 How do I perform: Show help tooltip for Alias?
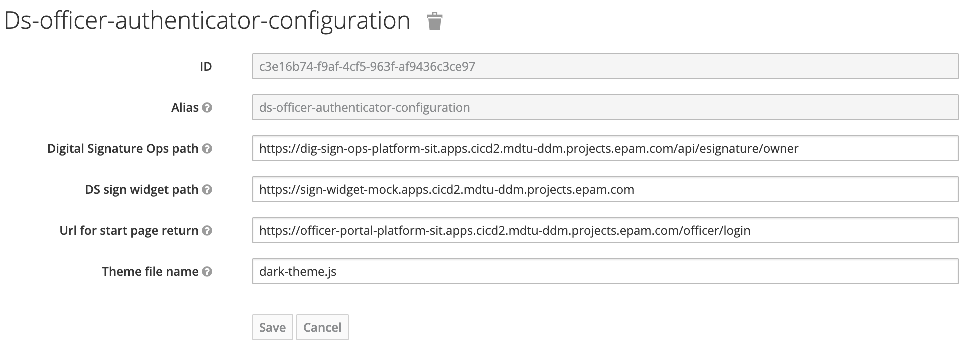(207, 108)
